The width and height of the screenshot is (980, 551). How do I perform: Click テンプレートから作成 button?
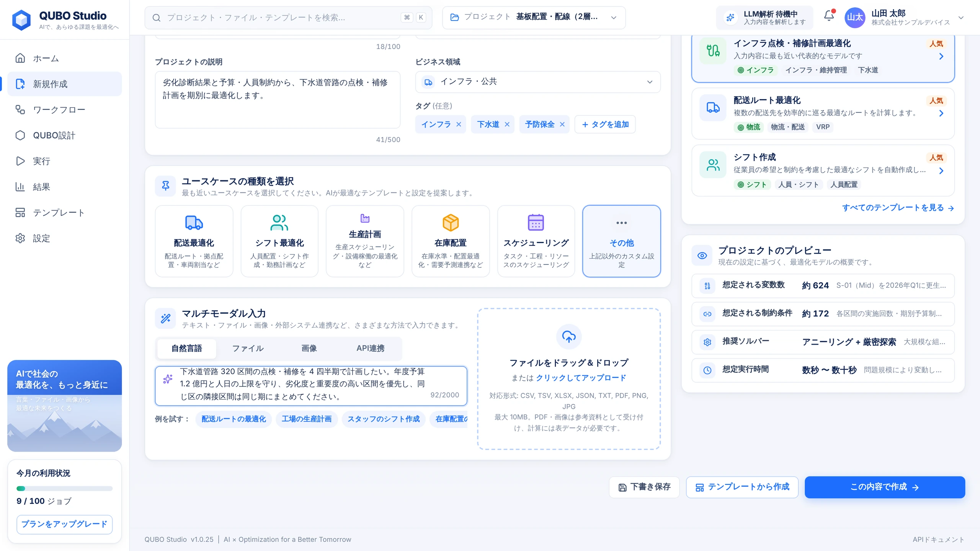(742, 487)
